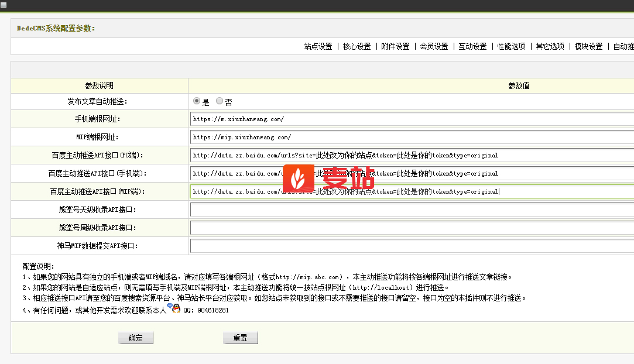Switch to 核心设置 tab

[357, 47]
